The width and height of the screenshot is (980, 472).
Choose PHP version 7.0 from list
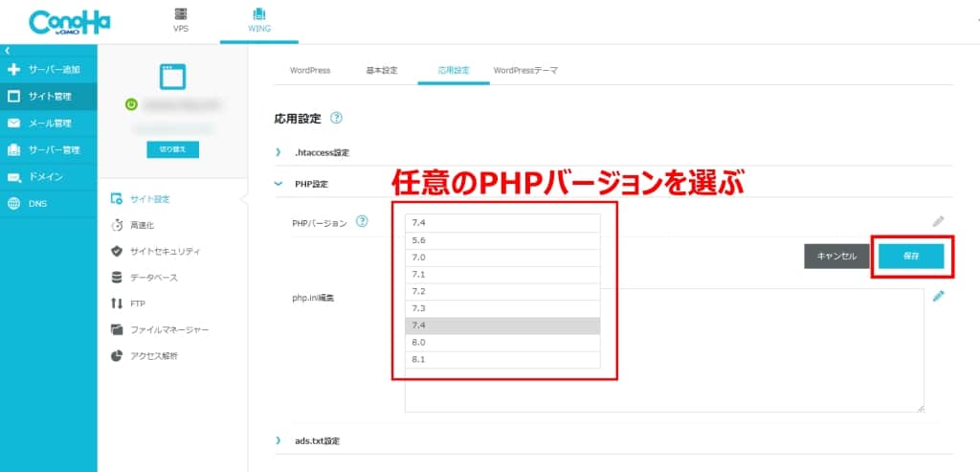(502, 258)
